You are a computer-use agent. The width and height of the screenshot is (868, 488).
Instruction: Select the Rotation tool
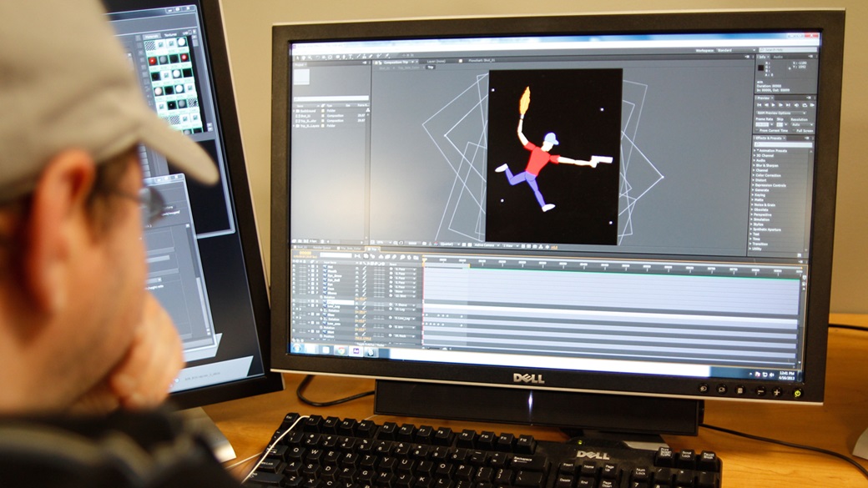coord(318,57)
